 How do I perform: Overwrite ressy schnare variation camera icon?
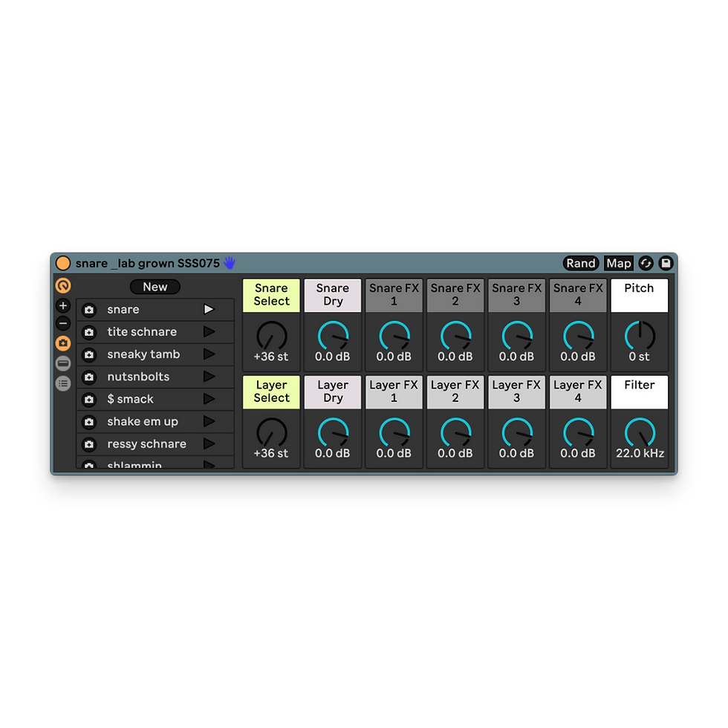[89, 444]
